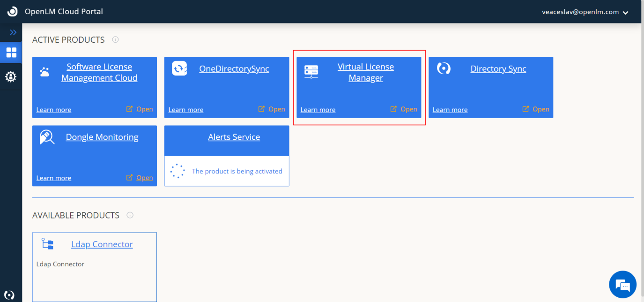
Task: Click the OpenLM logo in header
Action: point(12,12)
